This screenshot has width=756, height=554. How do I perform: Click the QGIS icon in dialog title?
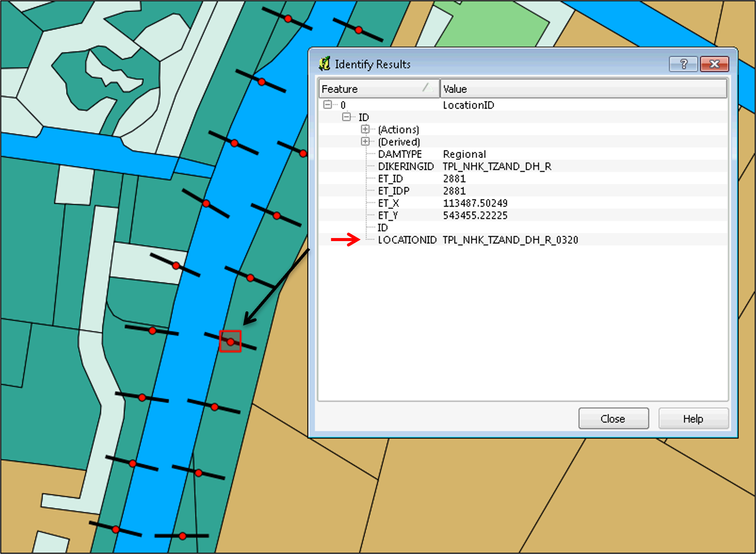(x=324, y=64)
